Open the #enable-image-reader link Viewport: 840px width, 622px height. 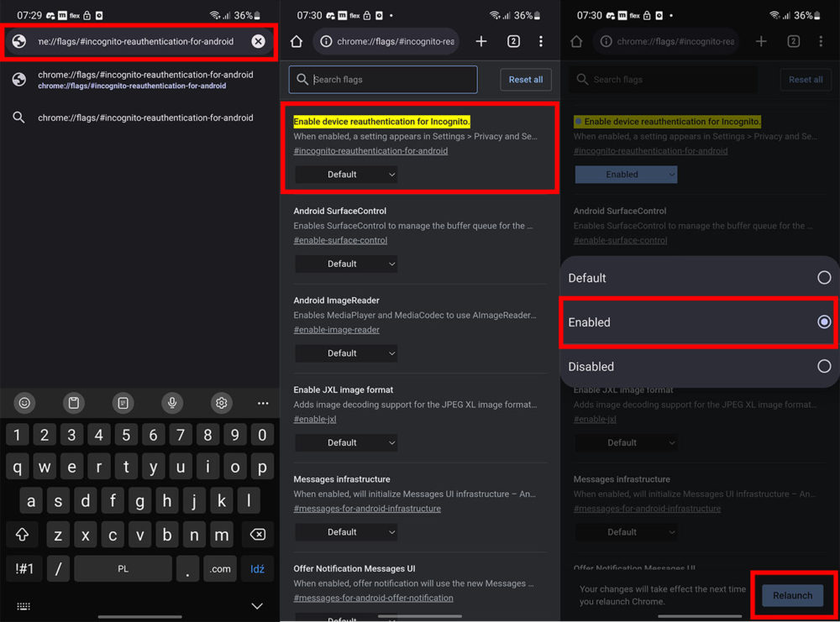coord(337,330)
